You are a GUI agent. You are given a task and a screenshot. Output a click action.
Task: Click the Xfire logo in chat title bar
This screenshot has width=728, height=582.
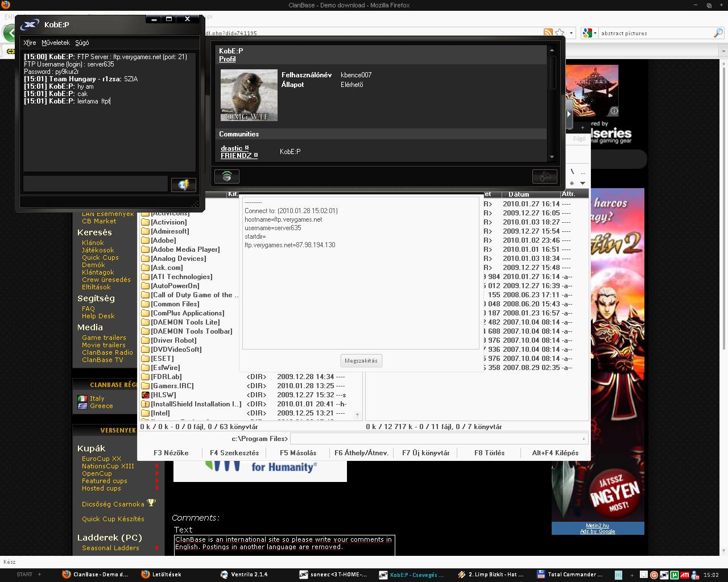30,24
